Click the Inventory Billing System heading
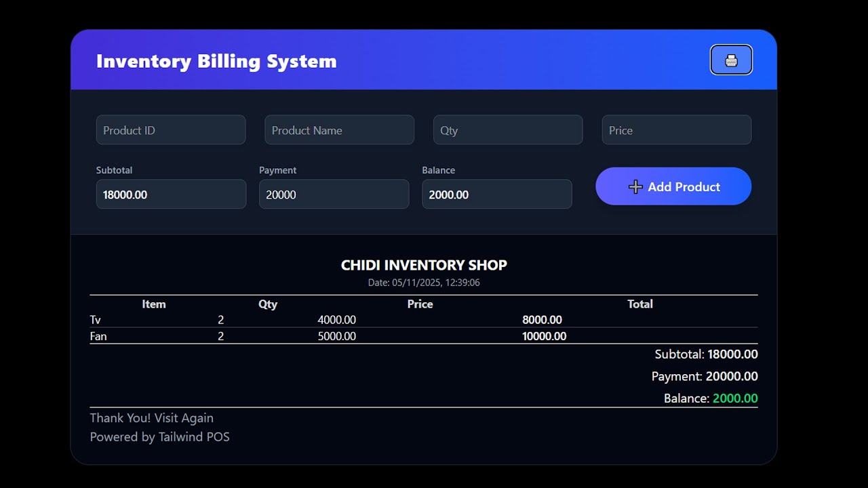This screenshot has width=868, height=488. pyautogui.click(x=216, y=61)
